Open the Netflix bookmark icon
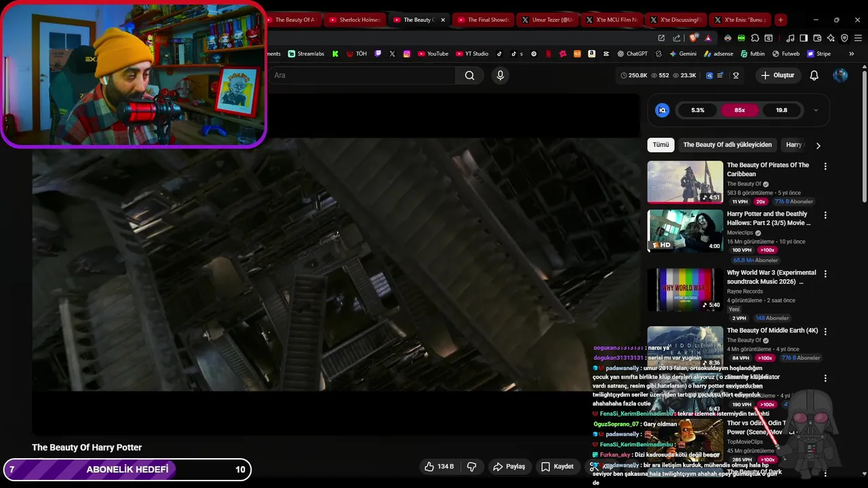This screenshot has height=488, width=868. pyautogui.click(x=548, y=54)
